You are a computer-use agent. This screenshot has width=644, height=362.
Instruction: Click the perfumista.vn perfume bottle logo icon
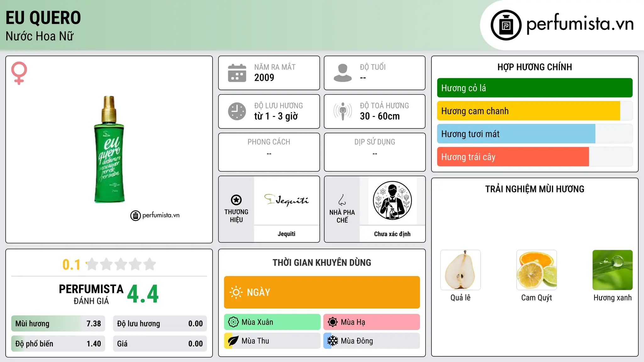(506, 25)
